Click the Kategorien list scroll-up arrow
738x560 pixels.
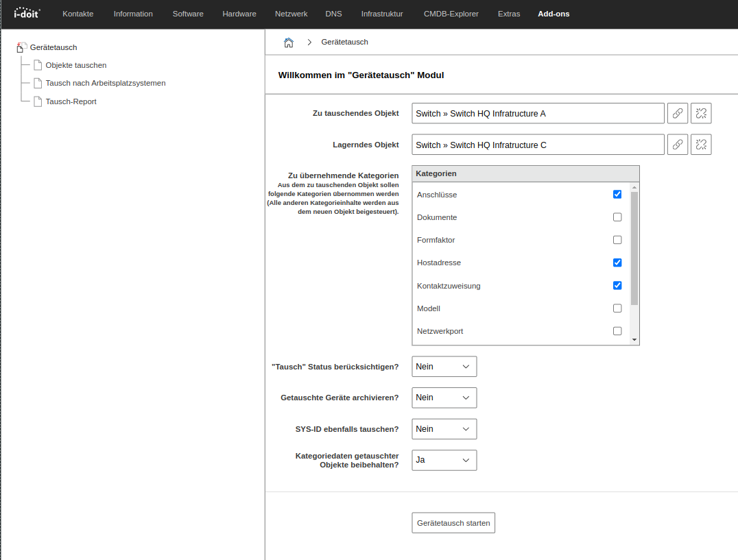click(634, 187)
